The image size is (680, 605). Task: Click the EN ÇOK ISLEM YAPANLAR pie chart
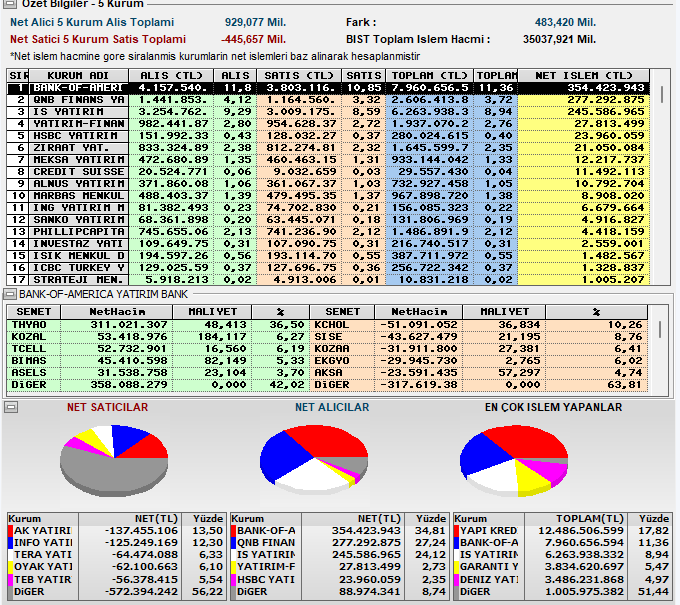coord(514,461)
